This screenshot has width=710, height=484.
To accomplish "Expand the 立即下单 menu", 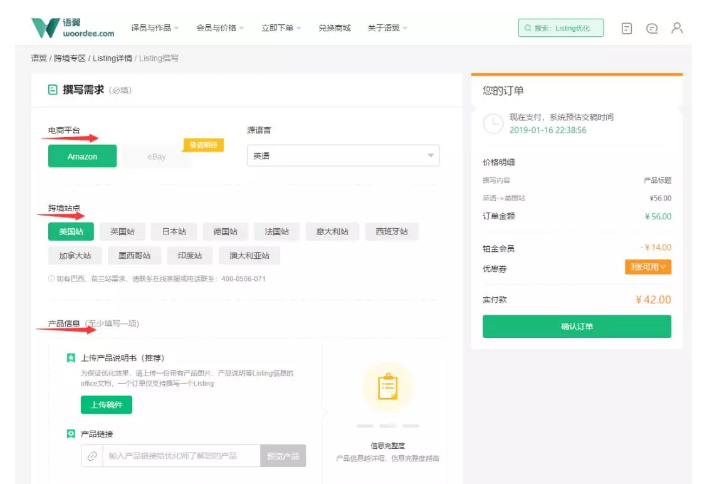I will pos(281,28).
